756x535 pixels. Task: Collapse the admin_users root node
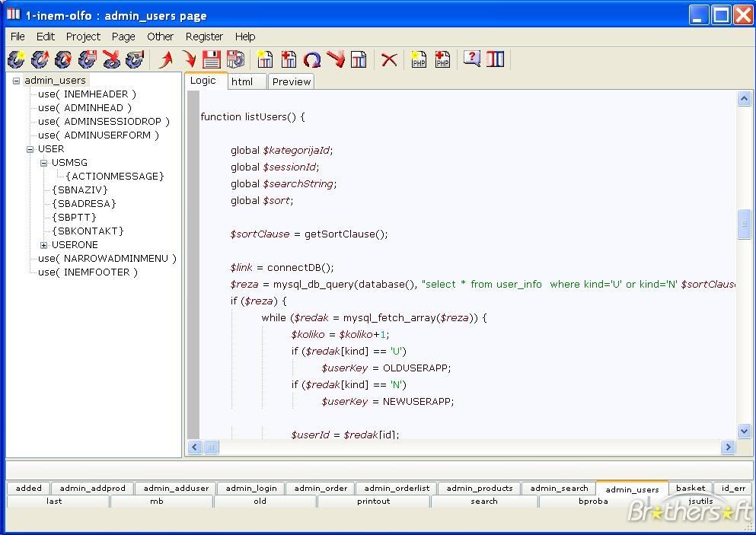click(x=17, y=81)
